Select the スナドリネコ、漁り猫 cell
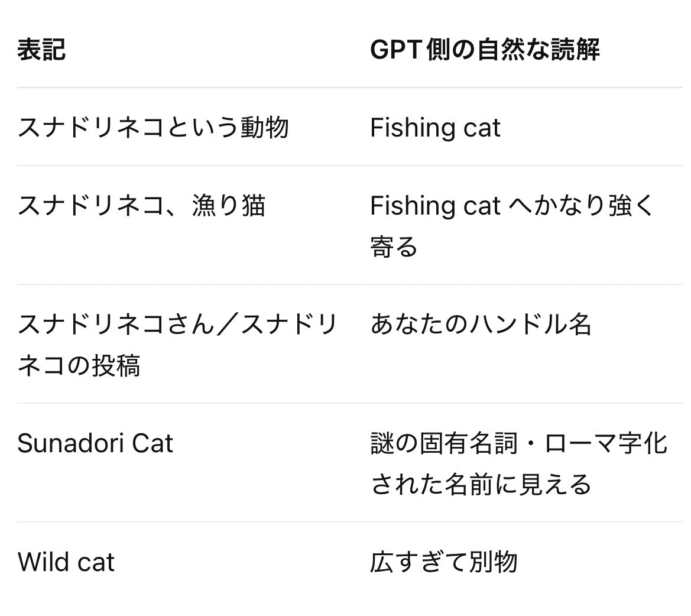Viewport: 691px width, 616px height. coord(141,206)
